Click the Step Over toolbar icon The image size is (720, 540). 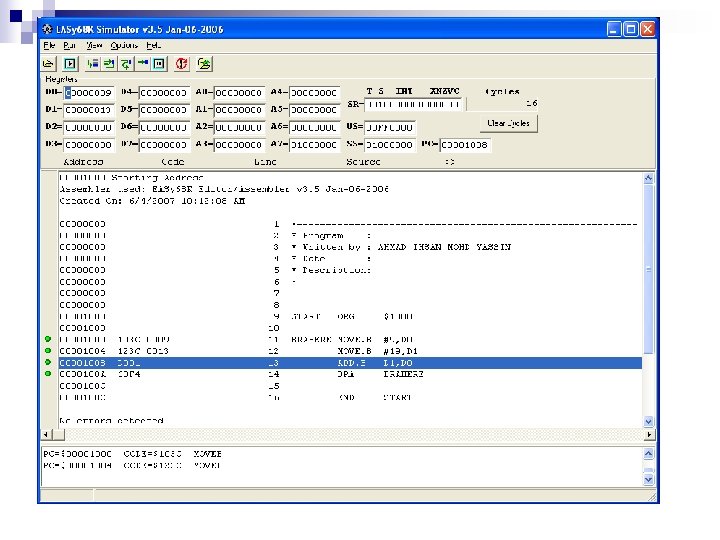click(x=125, y=63)
